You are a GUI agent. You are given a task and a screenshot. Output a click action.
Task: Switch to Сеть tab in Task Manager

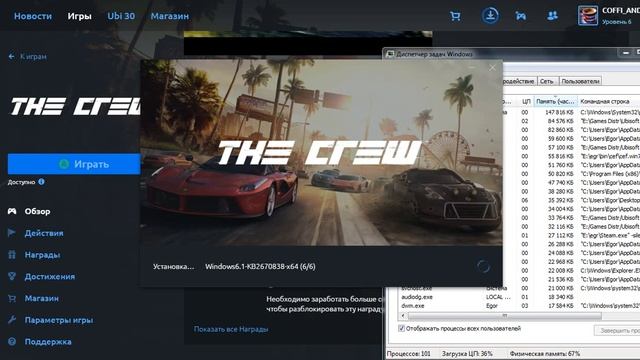[x=547, y=81]
